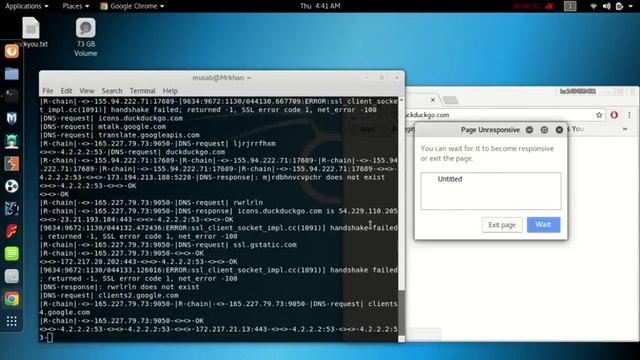The height and width of the screenshot is (360, 640).
Task: Open the green notes icon in dock
Action: pos(11,253)
